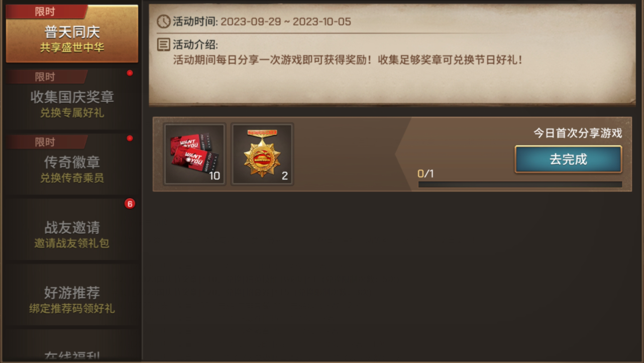Open the partially visible 在线福利 tab
The height and width of the screenshot is (363, 644).
point(72,346)
